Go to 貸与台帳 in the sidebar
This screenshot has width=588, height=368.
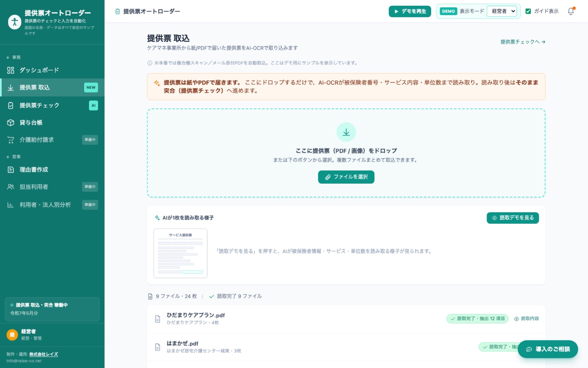[x=52, y=123]
